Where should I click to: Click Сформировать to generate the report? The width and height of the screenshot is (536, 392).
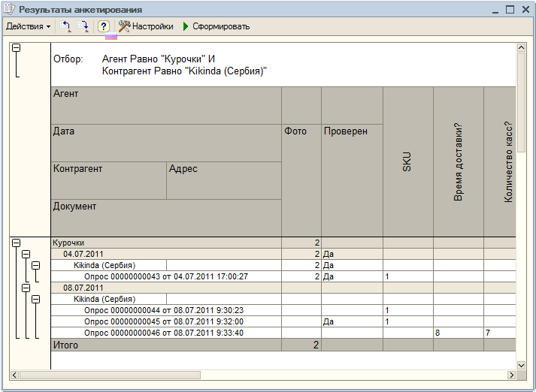point(217,26)
